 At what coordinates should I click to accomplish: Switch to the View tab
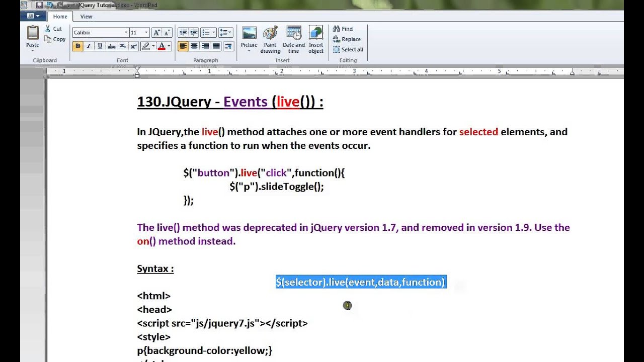pyautogui.click(x=87, y=17)
